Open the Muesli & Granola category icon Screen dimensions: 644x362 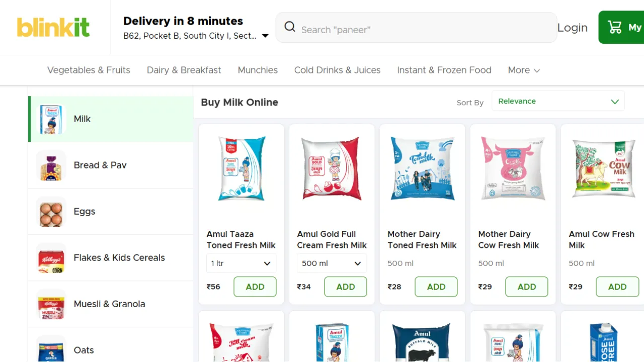(x=51, y=304)
